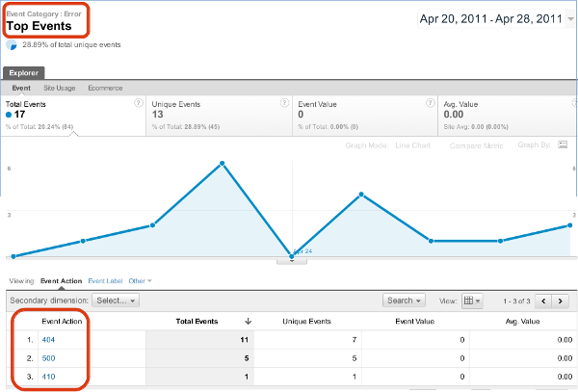
Task: Click the '1 - 3 of 3' pagination text
Action: 516,301
